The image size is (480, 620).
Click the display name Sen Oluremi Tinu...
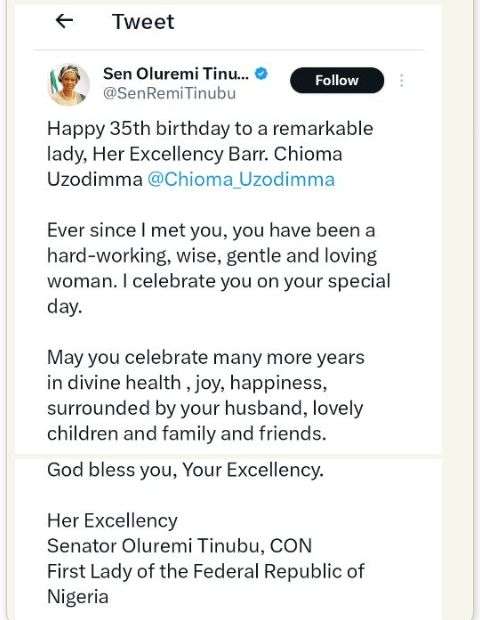pyautogui.click(x=176, y=74)
